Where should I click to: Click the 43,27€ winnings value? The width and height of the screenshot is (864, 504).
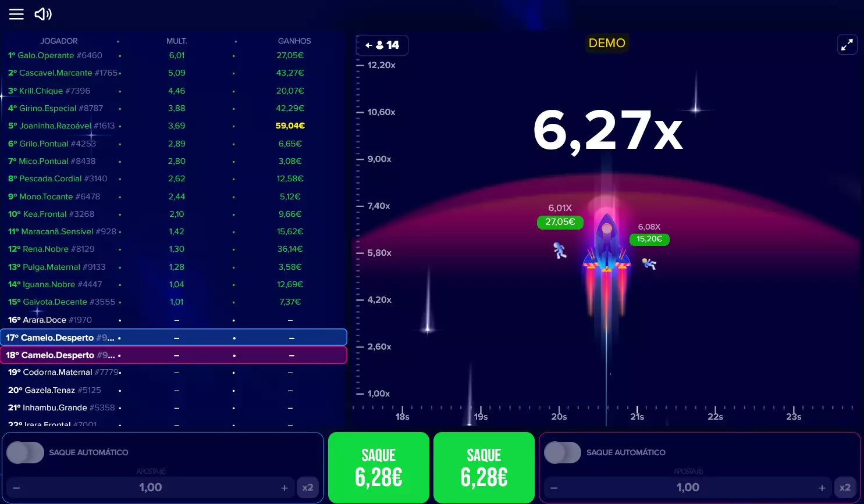pos(290,73)
